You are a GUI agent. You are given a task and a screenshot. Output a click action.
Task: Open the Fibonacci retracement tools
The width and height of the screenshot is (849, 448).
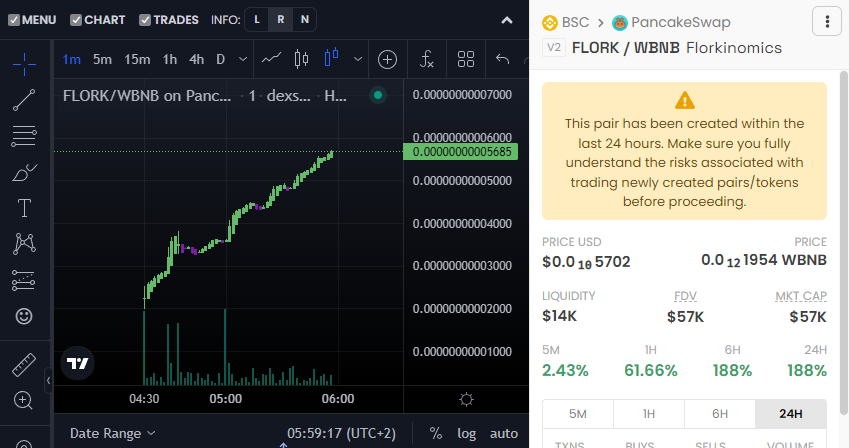(x=24, y=136)
